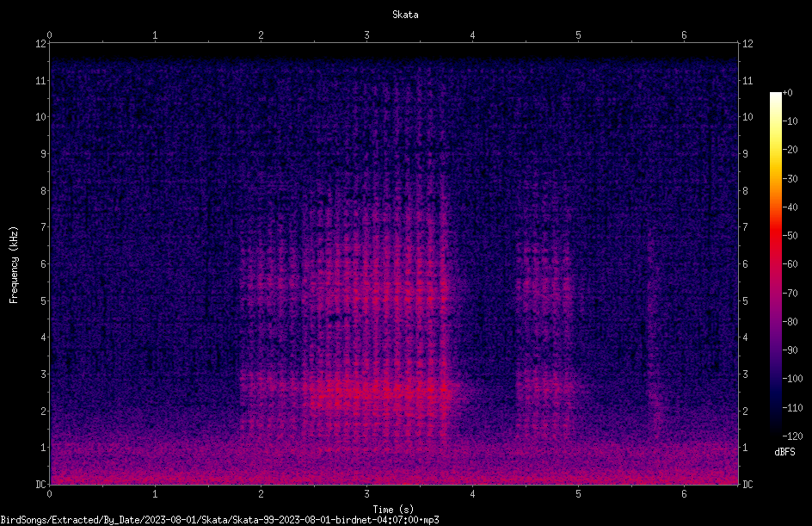Click the Time (s) axis label

(393, 510)
